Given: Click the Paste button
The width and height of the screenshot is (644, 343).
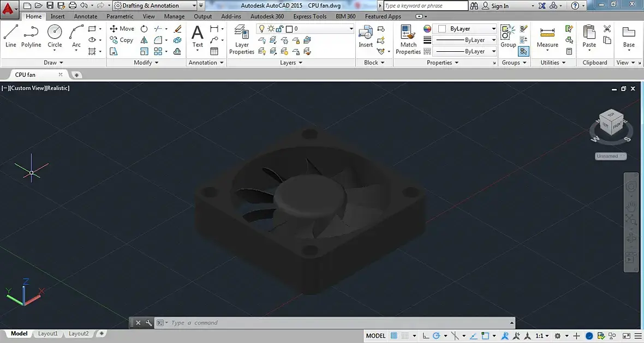Looking at the screenshot, I should click(x=589, y=36).
